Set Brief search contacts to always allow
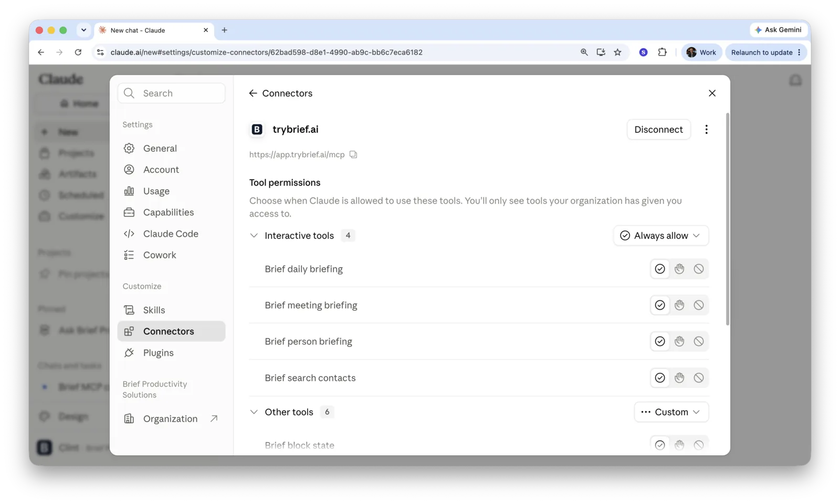 [660, 378]
